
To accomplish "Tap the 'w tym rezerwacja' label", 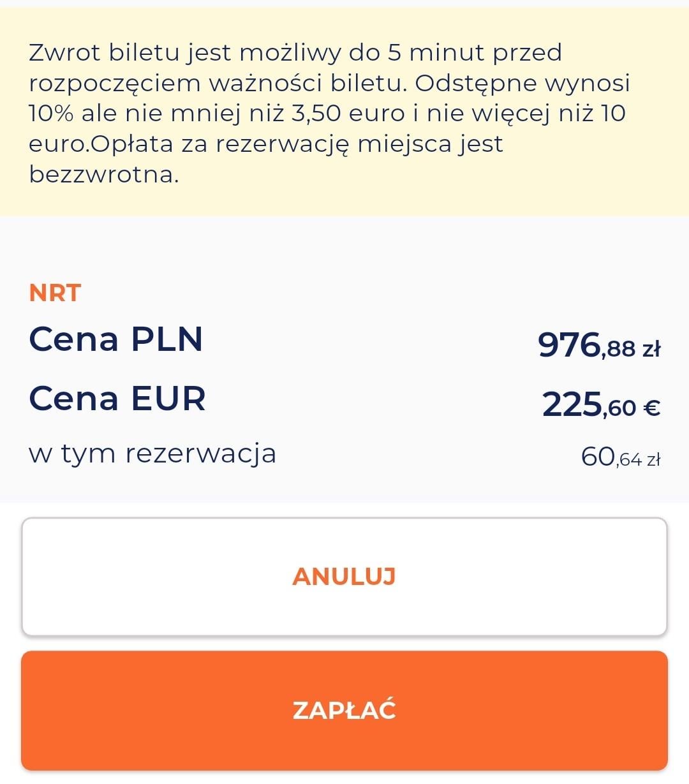I will 152,454.
